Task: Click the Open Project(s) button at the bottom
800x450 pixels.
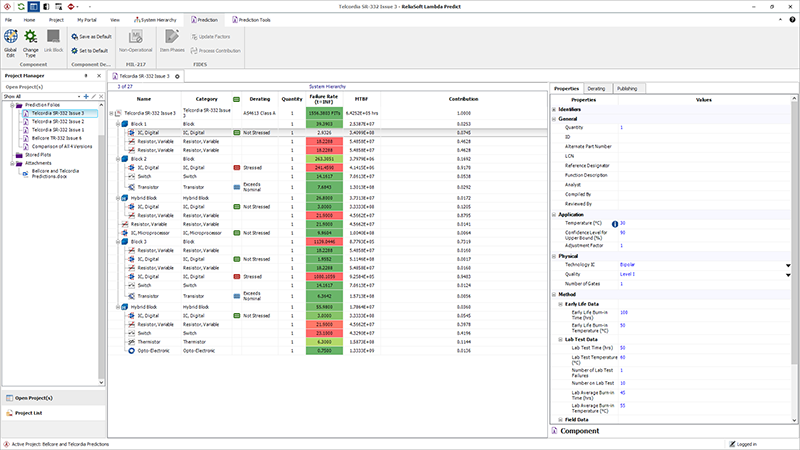Action: tap(54, 398)
